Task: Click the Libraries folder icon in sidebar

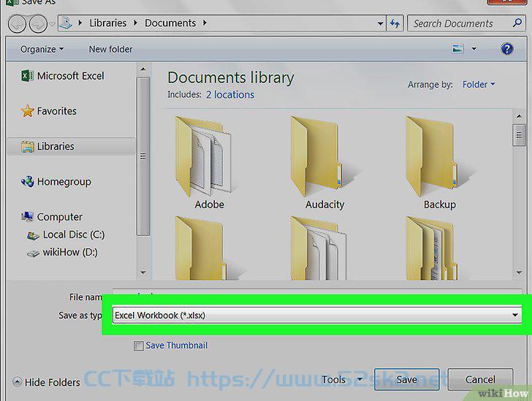Action: click(x=28, y=147)
